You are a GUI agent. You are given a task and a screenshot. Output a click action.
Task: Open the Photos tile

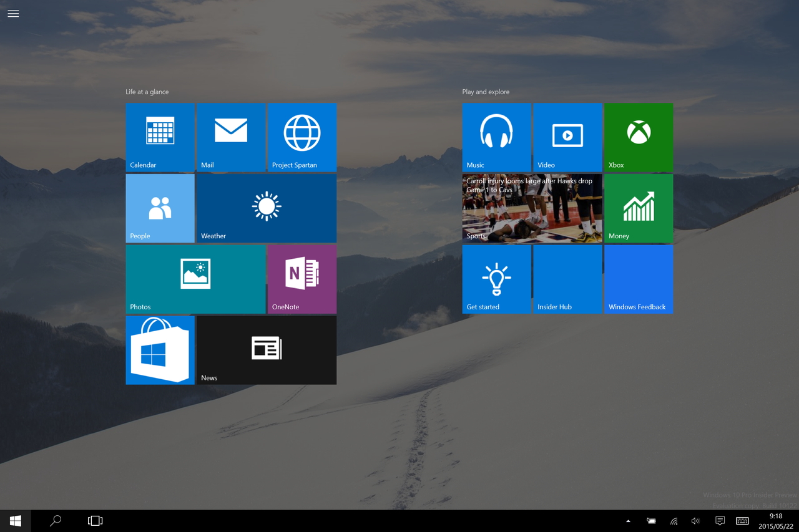(195, 279)
